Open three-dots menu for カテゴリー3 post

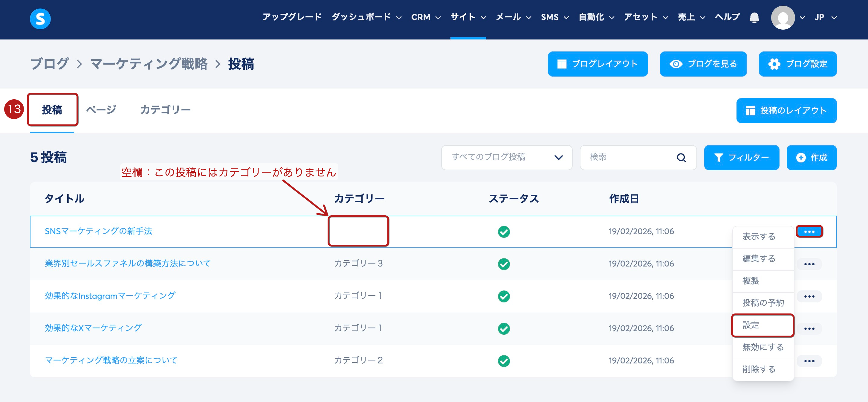[x=809, y=264]
